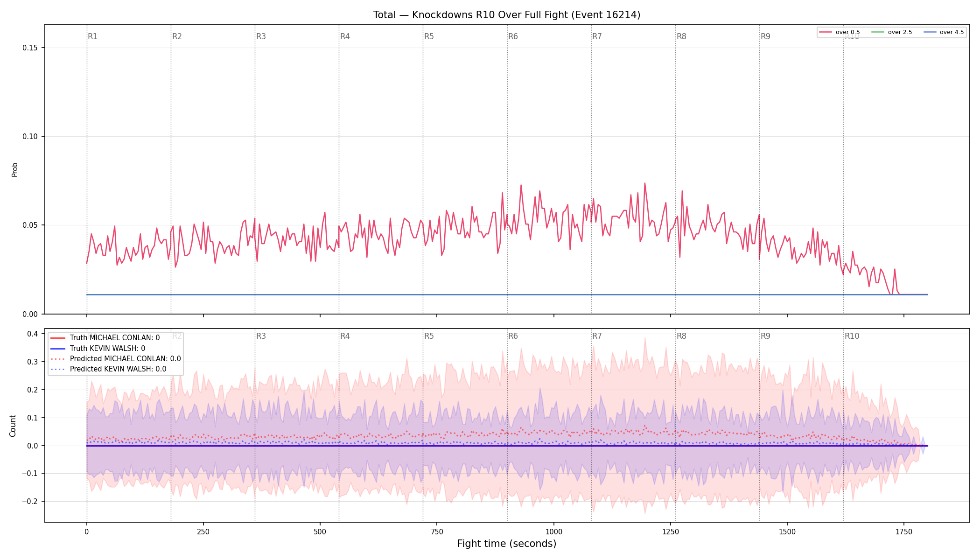Click the R3 round label in the Count chart
Viewport: 980px width, 560px height.
coord(261,336)
